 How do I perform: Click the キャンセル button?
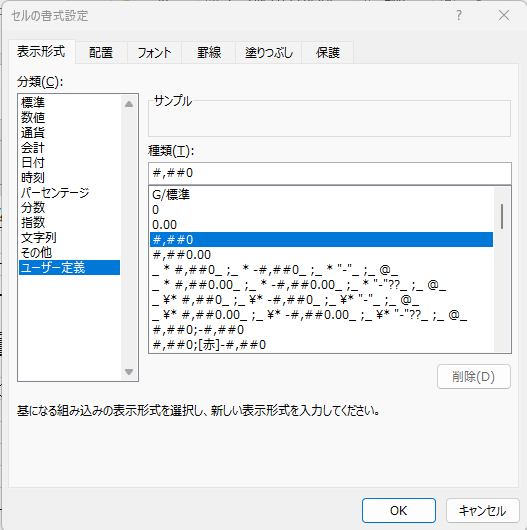point(483,510)
